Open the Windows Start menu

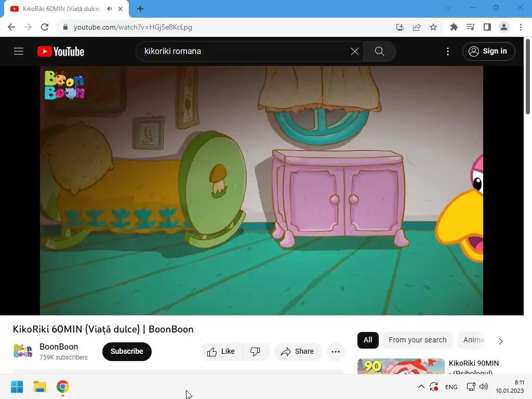tap(17, 387)
